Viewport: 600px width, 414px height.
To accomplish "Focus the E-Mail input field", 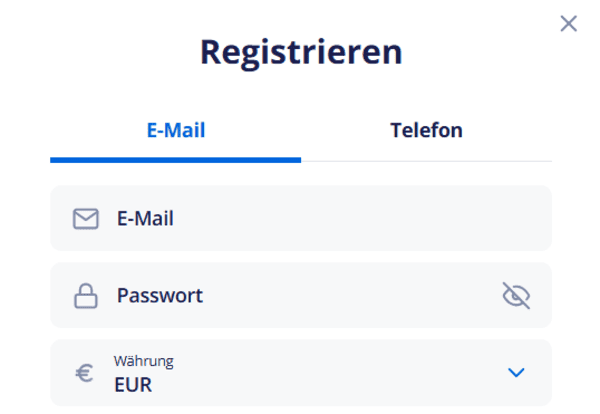I will click(x=300, y=218).
